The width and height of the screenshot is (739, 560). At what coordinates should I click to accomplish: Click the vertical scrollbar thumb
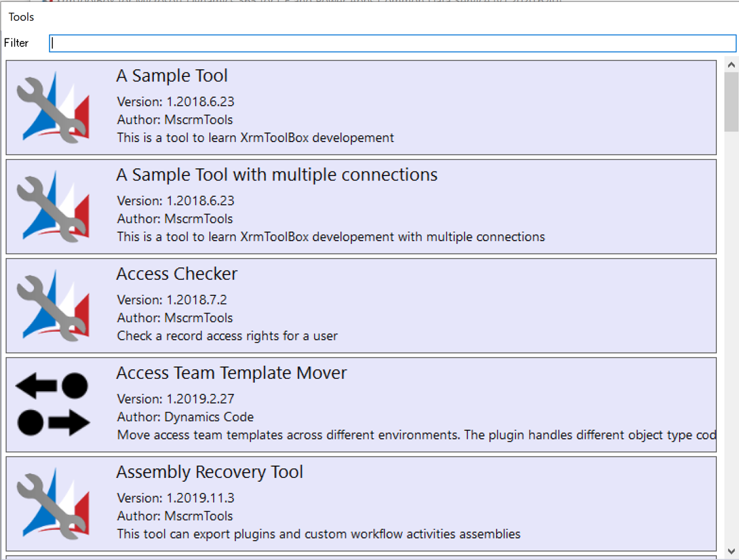pyautogui.click(x=731, y=102)
